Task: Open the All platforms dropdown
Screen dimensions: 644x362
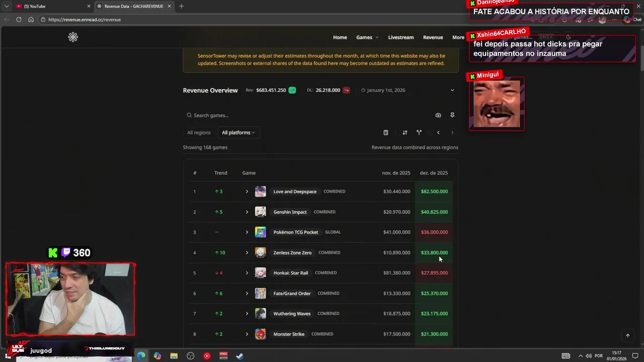Action: (238, 133)
